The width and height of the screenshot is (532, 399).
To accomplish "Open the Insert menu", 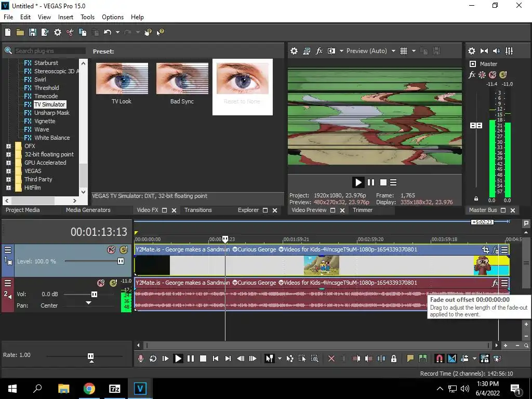I will tap(65, 17).
